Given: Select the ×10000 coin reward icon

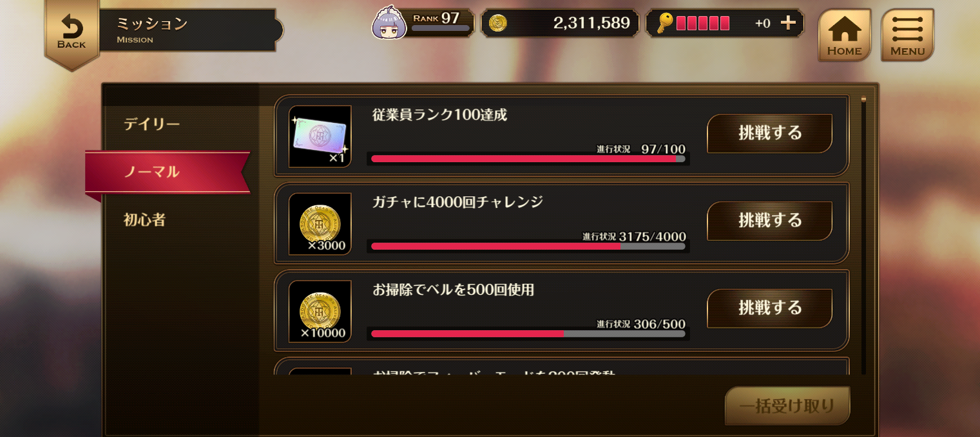Looking at the screenshot, I should (x=320, y=311).
